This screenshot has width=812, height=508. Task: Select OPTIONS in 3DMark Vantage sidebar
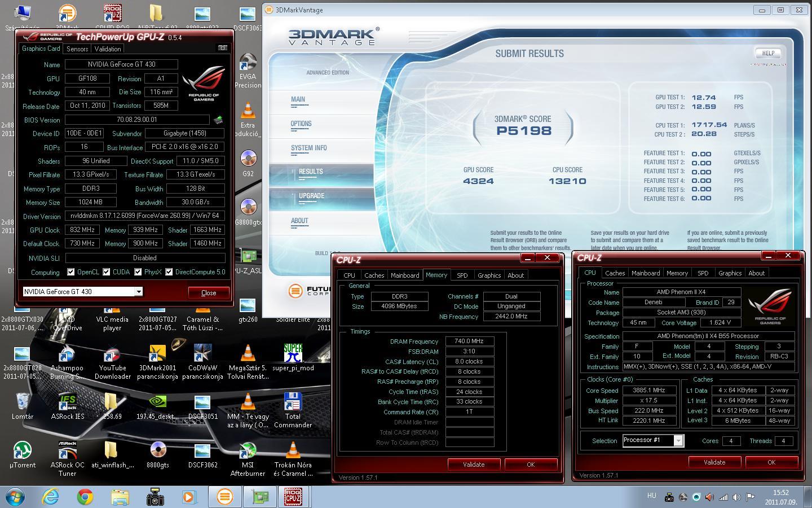pyautogui.click(x=301, y=124)
